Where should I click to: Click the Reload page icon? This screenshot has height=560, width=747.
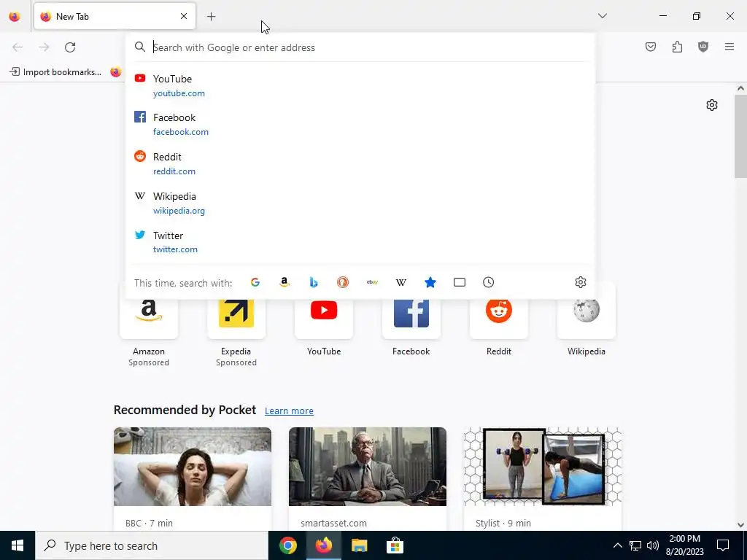(70, 47)
